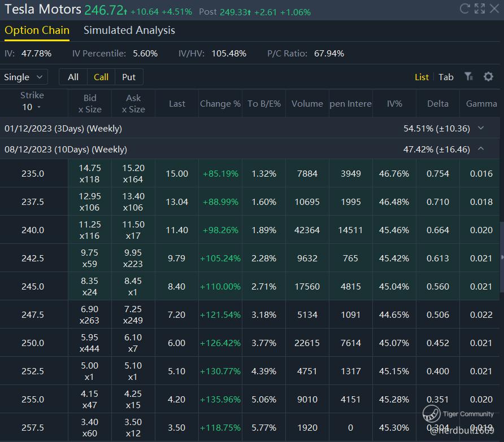Show All option types
504x442 pixels.
[73, 77]
